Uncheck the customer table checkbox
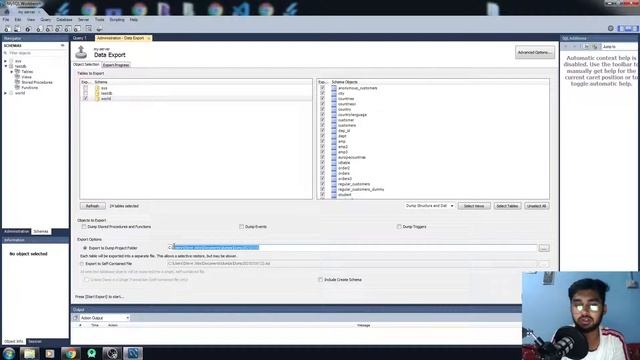640x360 pixels. tap(322, 120)
